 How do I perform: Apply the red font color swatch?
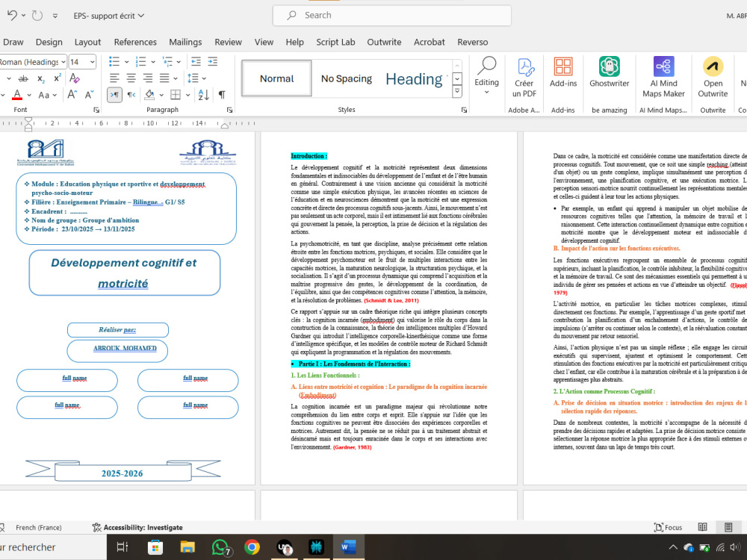click(17, 95)
